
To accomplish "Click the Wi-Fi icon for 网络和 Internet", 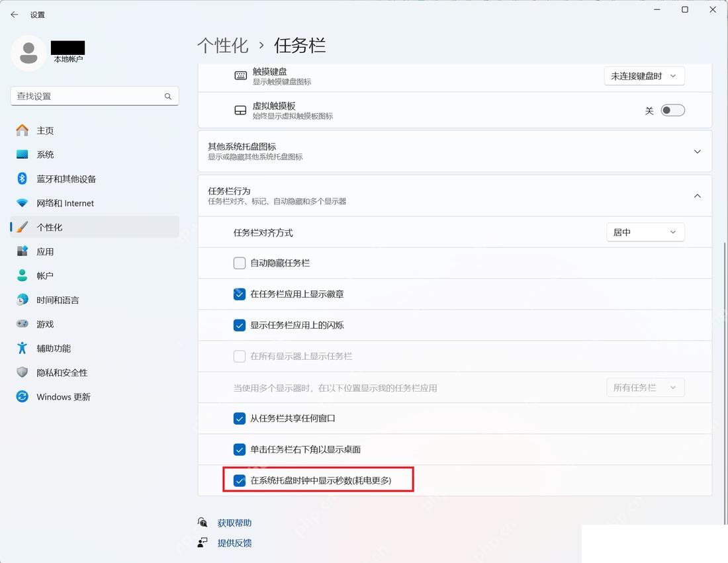I will 22,203.
